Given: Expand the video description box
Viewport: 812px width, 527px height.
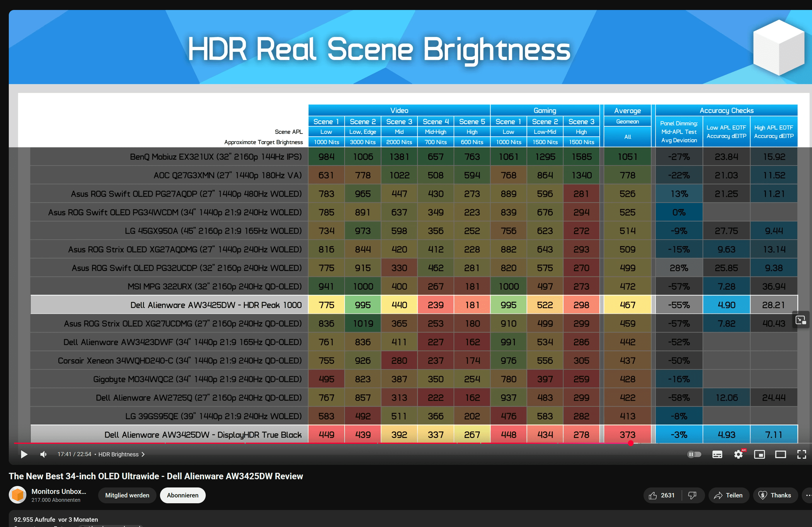Looking at the screenshot, I should [205, 519].
